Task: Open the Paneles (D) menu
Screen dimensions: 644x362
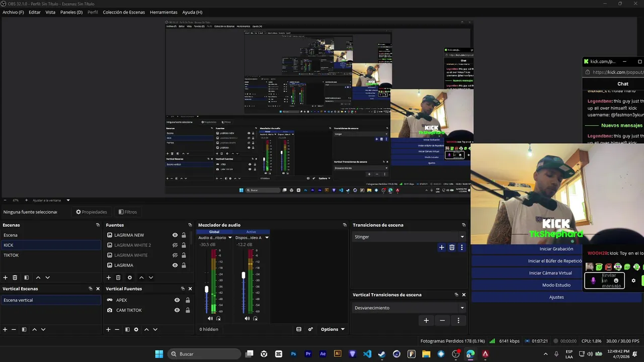Action: point(71,12)
